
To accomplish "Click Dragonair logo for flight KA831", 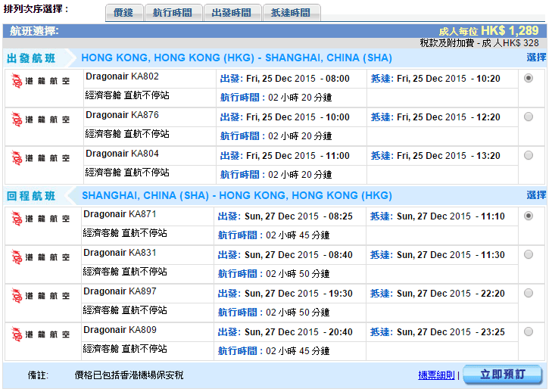I will pos(42,257).
